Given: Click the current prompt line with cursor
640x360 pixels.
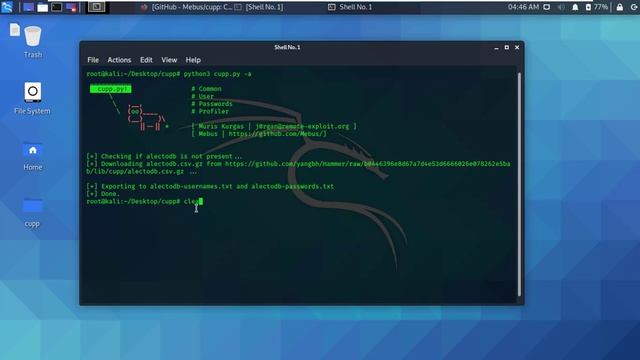Looking at the screenshot, I should click(x=144, y=201).
